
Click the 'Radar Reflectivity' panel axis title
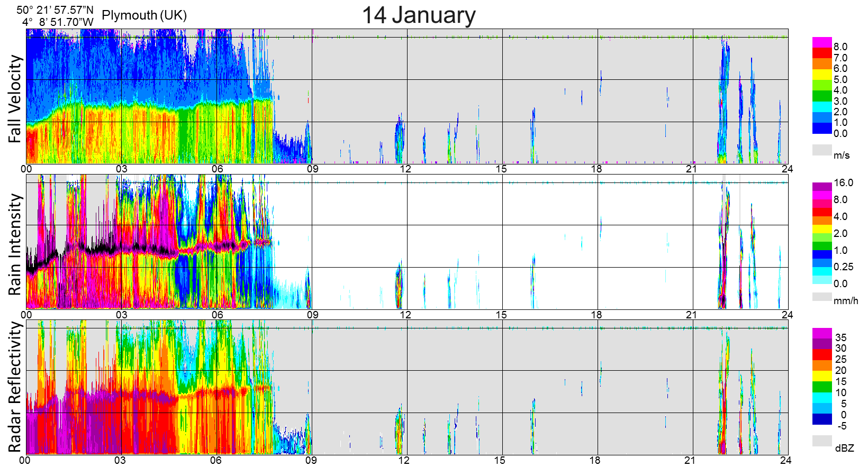pos(15,387)
